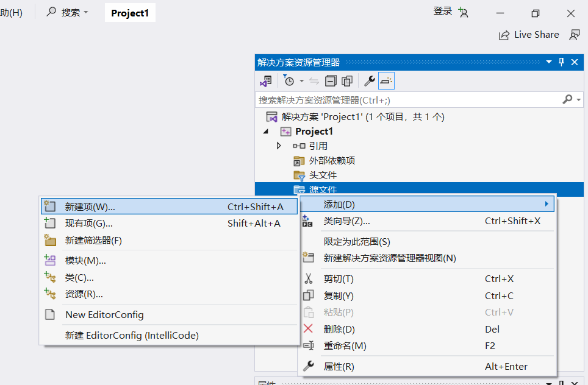Pin or auto-hide the Solution Explorer panel
The height and width of the screenshot is (385, 588).
561,62
